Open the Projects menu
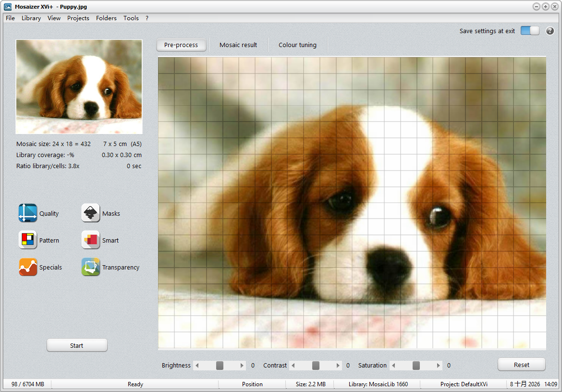This screenshot has height=392, width=562. click(78, 18)
